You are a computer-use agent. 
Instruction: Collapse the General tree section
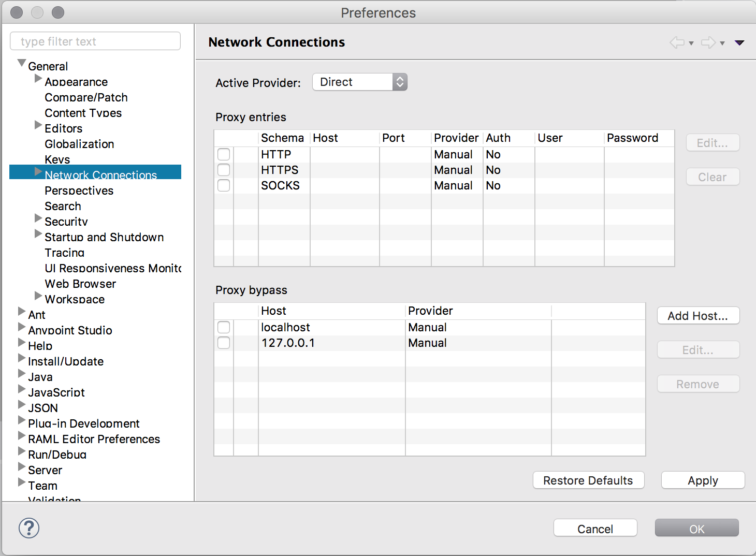click(x=22, y=62)
